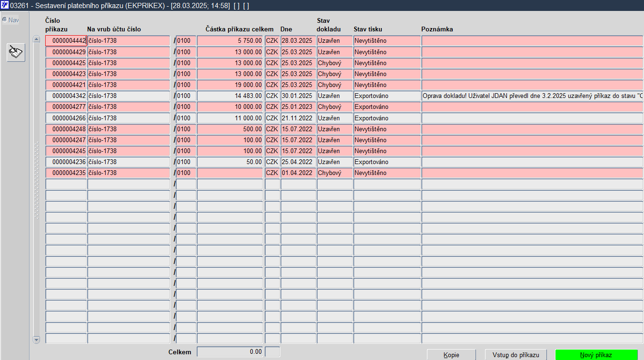Select order number 0000004342

pyautogui.click(x=66, y=96)
